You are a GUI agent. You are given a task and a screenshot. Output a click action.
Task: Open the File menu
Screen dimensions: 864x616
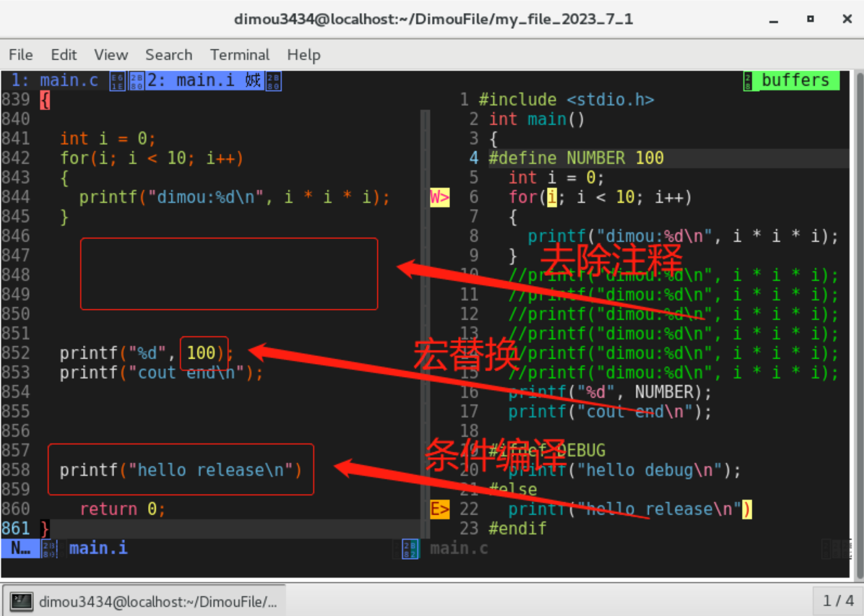pos(21,55)
